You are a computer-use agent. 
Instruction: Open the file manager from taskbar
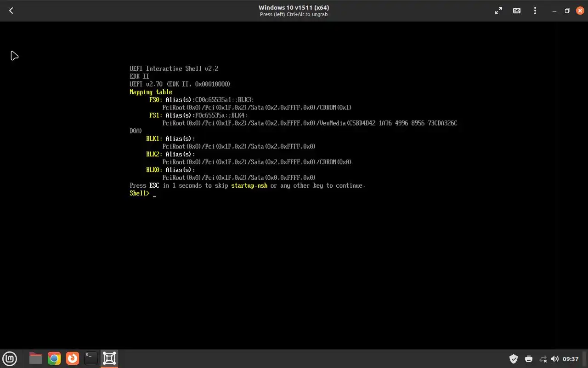[35, 358]
